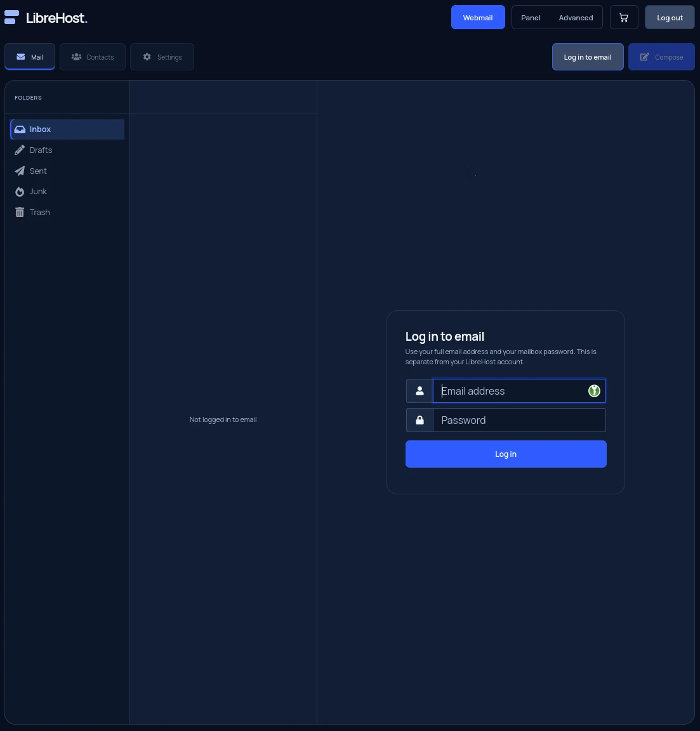This screenshot has height=731, width=700.
Task: Click the Log in to email button
Action: click(588, 57)
